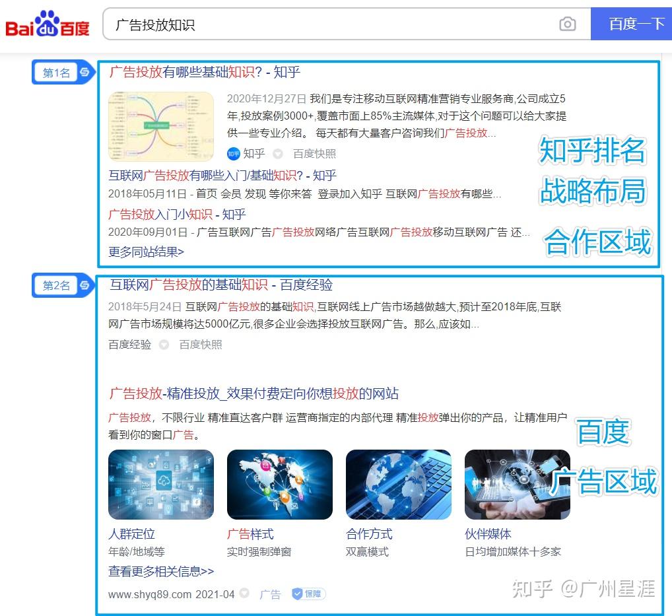Click the 知乎 source avatar icon
The height and width of the screenshot is (616, 672).
click(x=233, y=153)
